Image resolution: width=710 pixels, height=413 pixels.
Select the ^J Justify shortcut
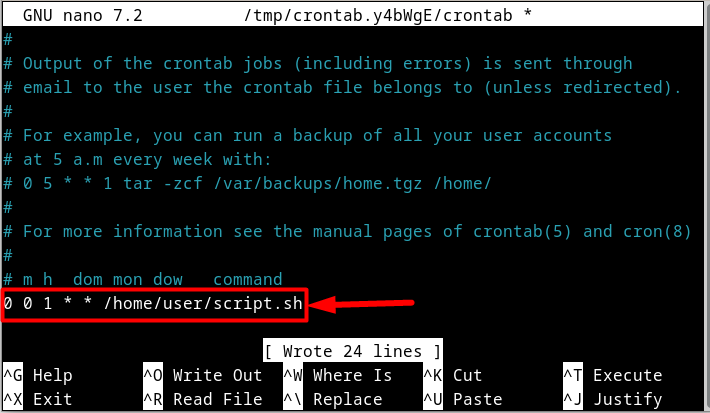[613, 399]
